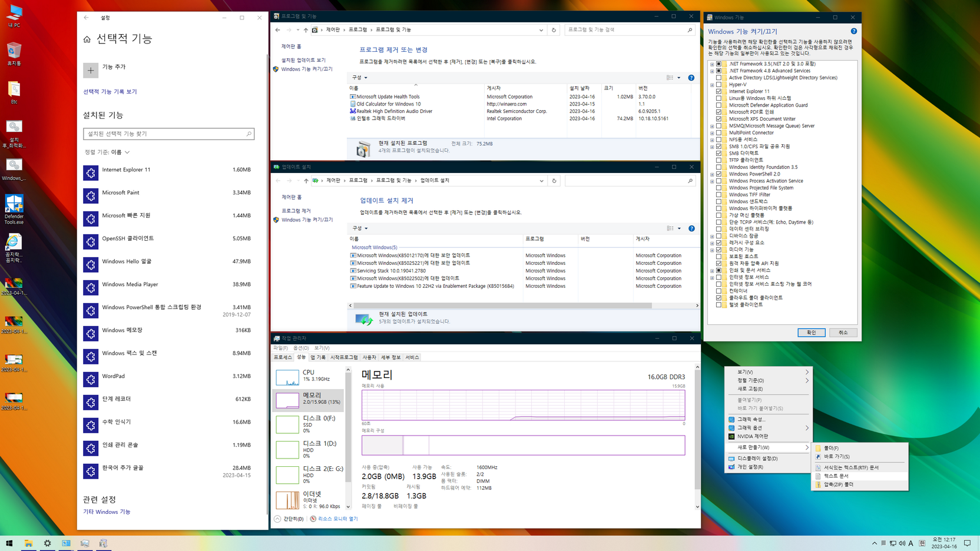The height and width of the screenshot is (551, 980).
Task: Open address bar history dropdown in 프로그램 및 기능
Action: (x=541, y=30)
